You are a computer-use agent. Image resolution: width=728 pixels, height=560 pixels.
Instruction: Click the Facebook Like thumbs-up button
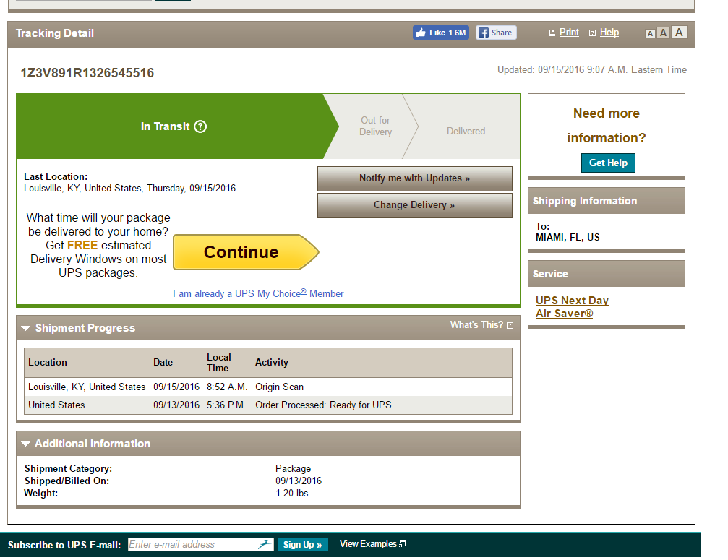coord(440,33)
